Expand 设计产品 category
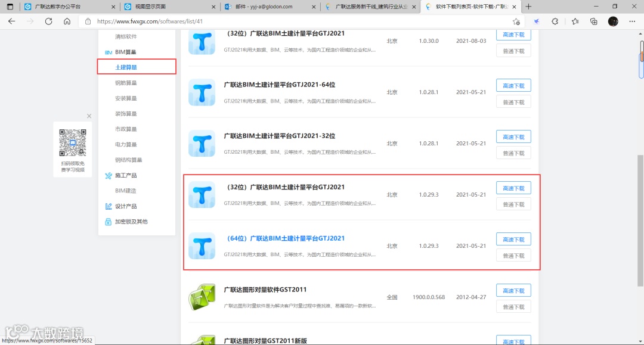644x345 pixels. [126, 206]
